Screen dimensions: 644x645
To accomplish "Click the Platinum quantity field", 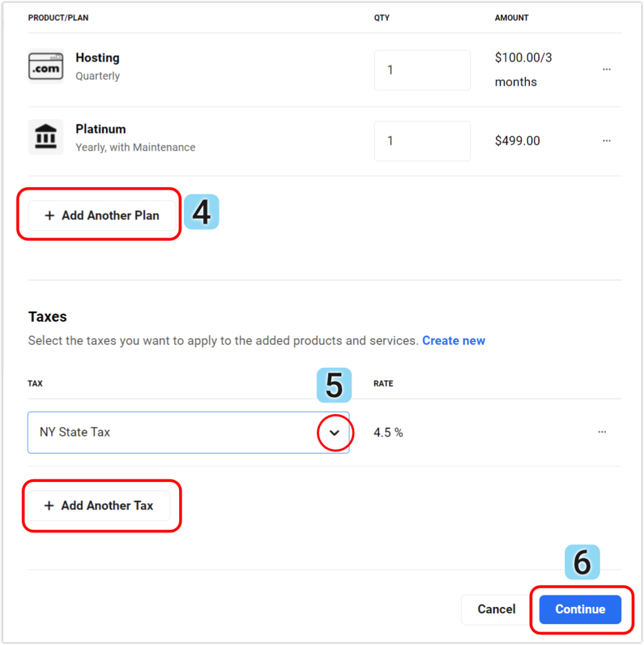I will (x=422, y=140).
